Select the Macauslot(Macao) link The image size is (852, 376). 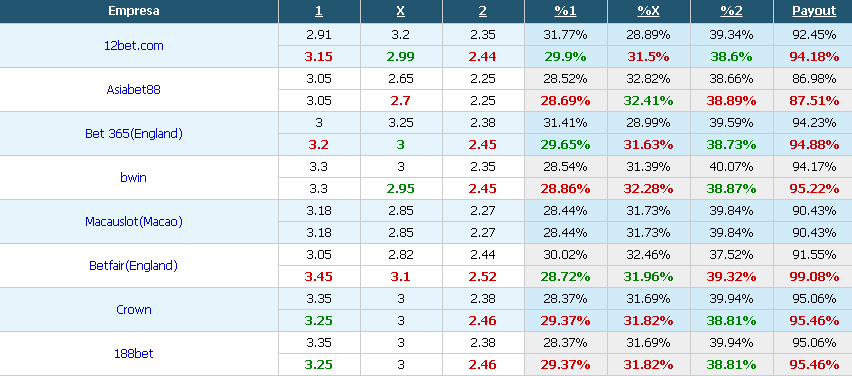point(134,222)
